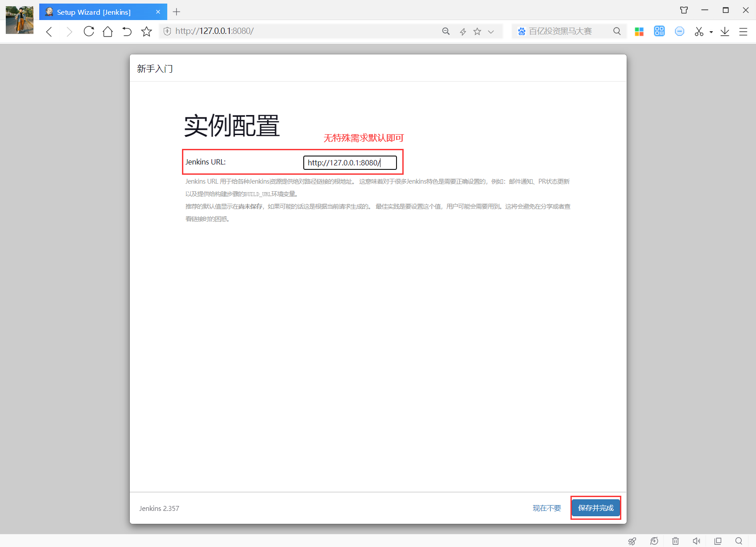Click the rocket accelerator icon in status bar
The width and height of the screenshot is (756, 547).
pos(632,541)
